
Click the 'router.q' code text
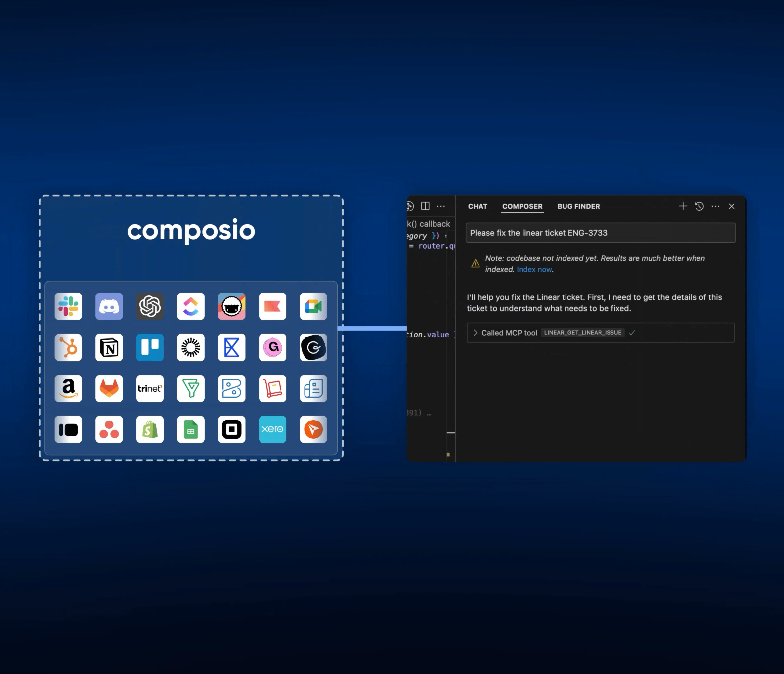(437, 246)
